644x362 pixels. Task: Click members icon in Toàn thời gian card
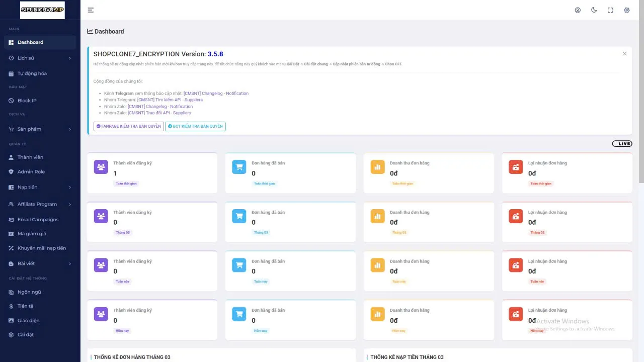point(101,167)
